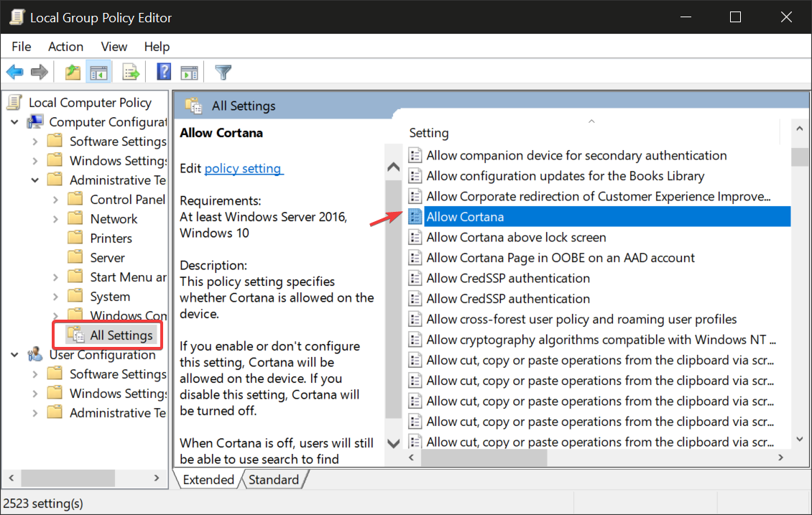Click the Up One Level folder icon
Image resolution: width=812 pixels, height=515 pixels.
tap(73, 72)
